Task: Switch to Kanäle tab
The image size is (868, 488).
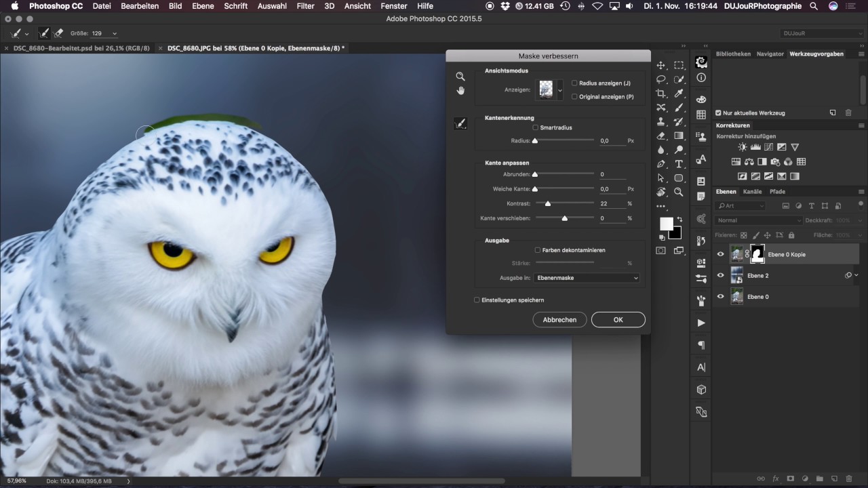Action: point(752,192)
